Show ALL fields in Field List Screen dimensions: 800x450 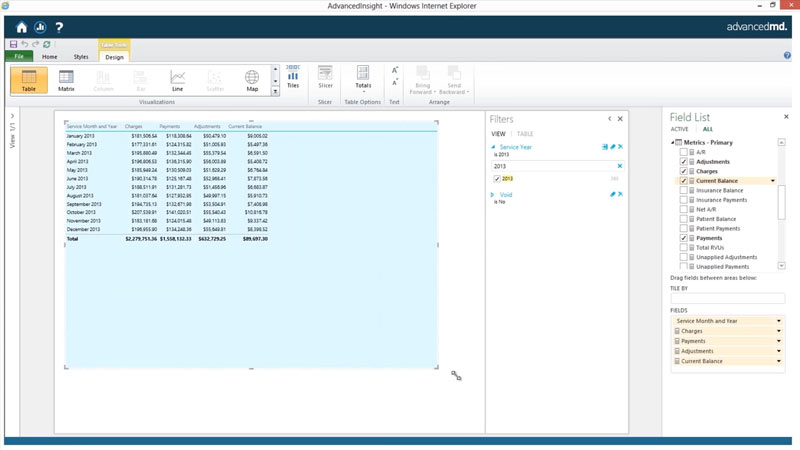(708, 129)
